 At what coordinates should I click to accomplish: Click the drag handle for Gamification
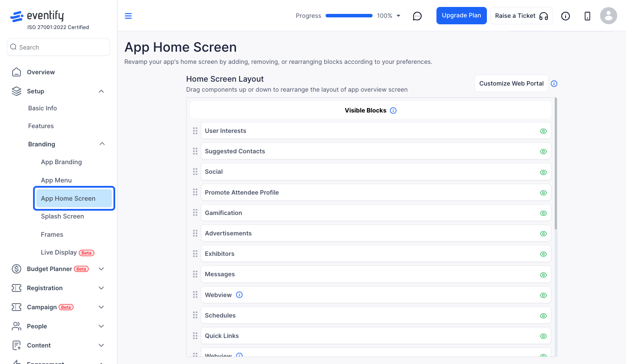[x=195, y=213]
